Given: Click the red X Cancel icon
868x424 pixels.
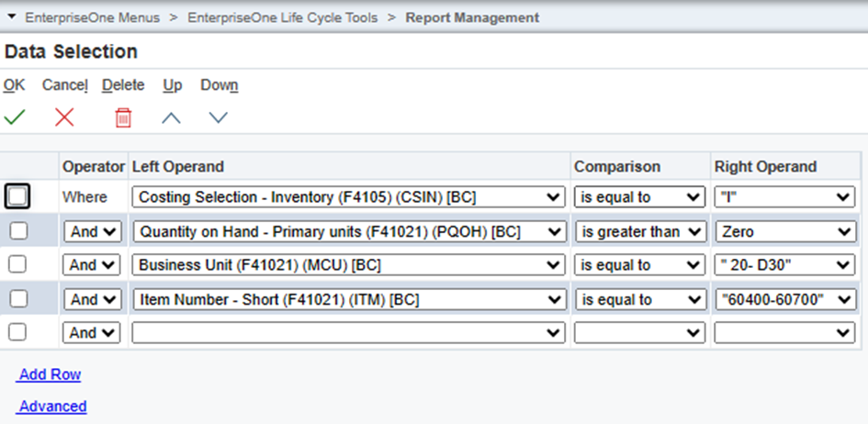Looking at the screenshot, I should (x=64, y=117).
